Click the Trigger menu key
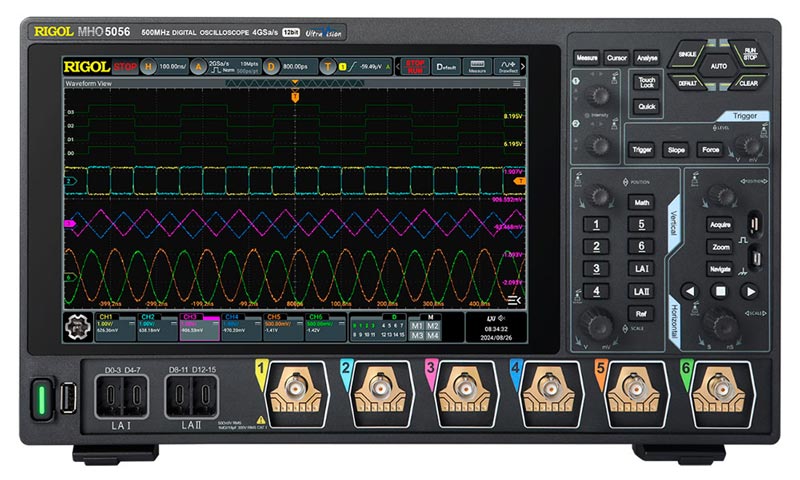This screenshot has height=480, width=800. click(642, 149)
